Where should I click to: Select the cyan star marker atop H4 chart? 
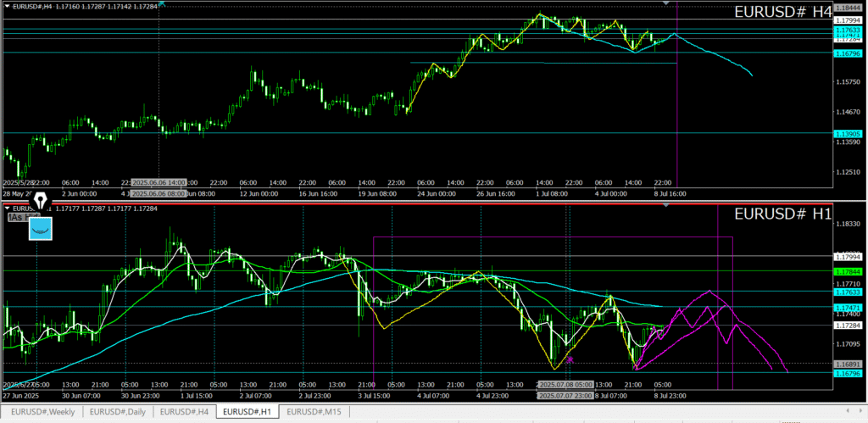[161, 3]
